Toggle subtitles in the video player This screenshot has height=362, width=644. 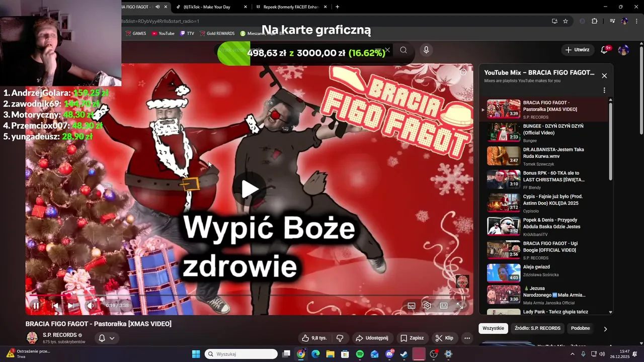pyautogui.click(x=411, y=305)
